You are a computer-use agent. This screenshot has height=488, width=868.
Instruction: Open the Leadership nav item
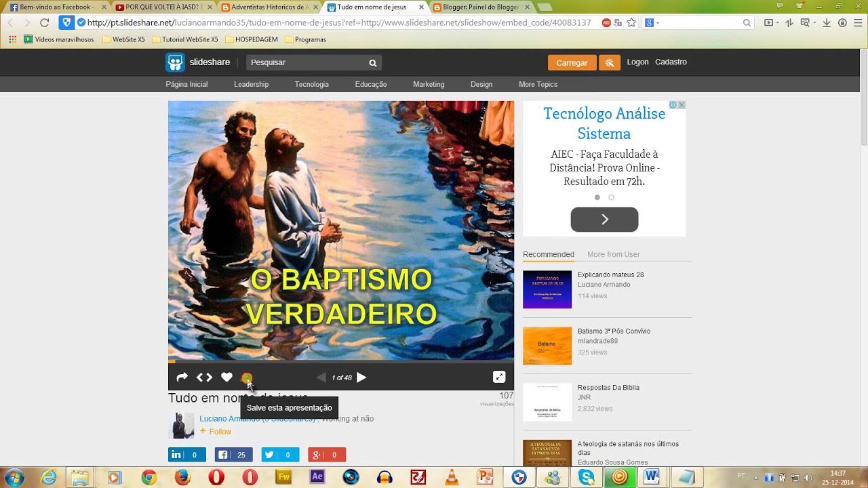(251, 84)
